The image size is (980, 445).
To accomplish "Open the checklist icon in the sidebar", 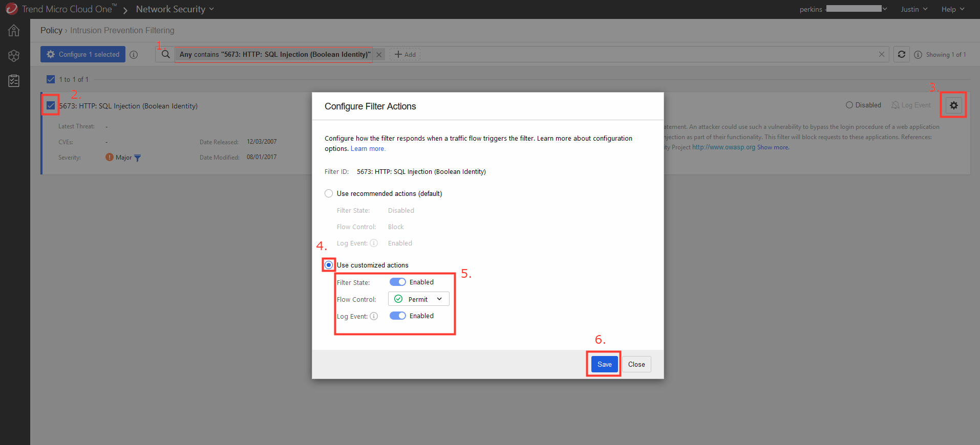I will click(x=14, y=81).
